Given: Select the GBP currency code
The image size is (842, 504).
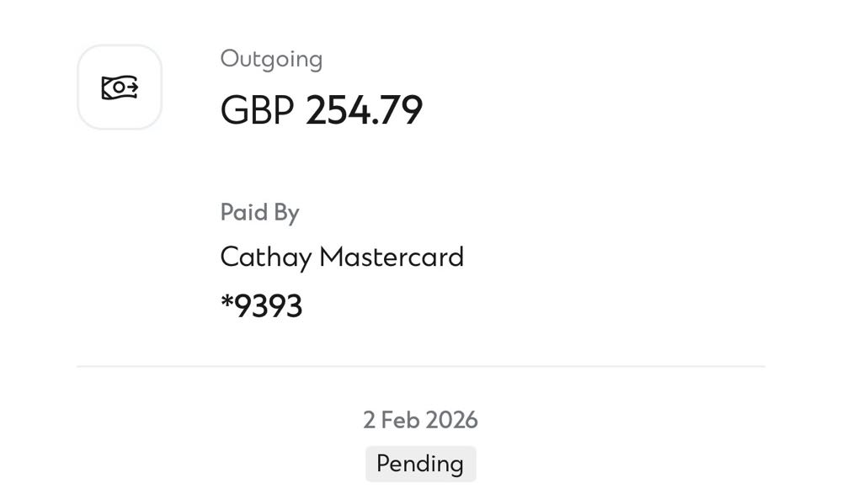Looking at the screenshot, I should tap(257, 110).
